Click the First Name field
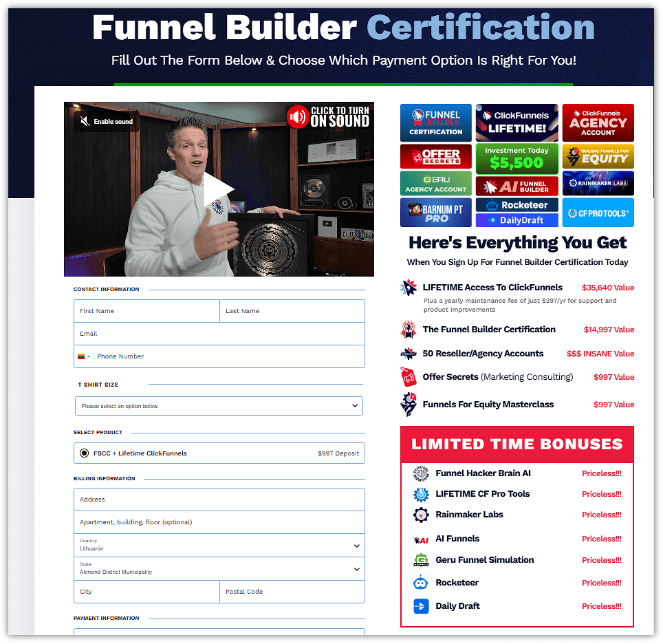 point(146,311)
